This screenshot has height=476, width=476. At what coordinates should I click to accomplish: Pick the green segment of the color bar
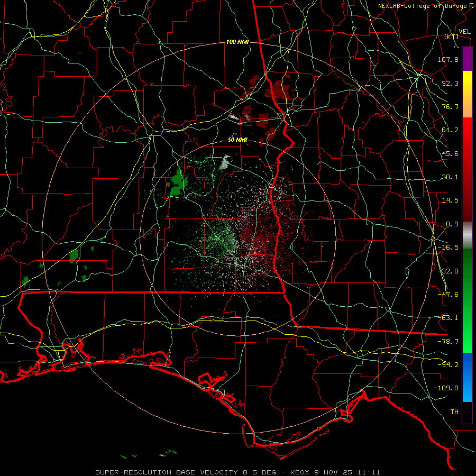tap(467, 300)
